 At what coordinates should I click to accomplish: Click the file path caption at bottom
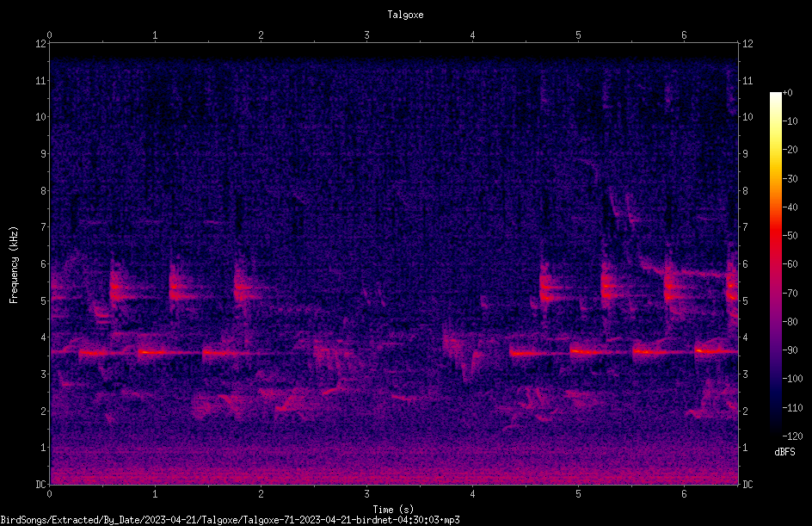point(230,520)
